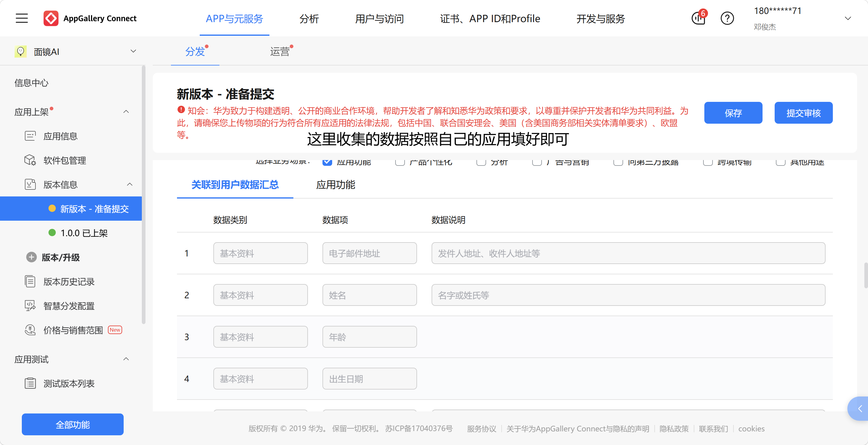Click row 2 姓名 data item field
Screen dimensions: 868x445
click(x=370, y=295)
